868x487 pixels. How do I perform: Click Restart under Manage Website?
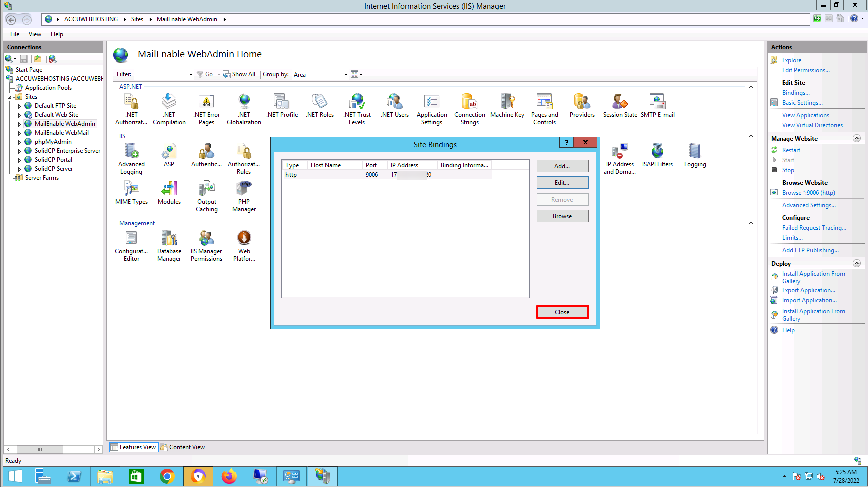pyautogui.click(x=791, y=150)
